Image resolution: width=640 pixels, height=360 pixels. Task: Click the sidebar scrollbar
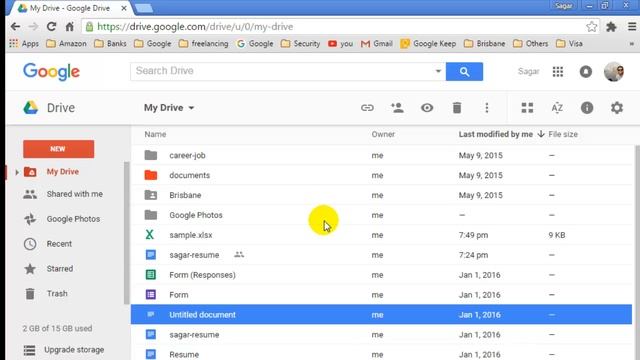pos(126,233)
